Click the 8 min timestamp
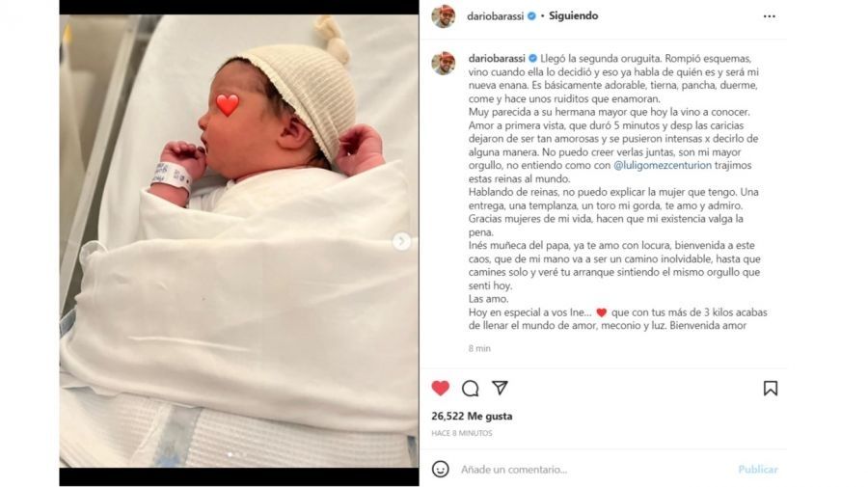Screen dimensions: 868x487 click(479, 348)
